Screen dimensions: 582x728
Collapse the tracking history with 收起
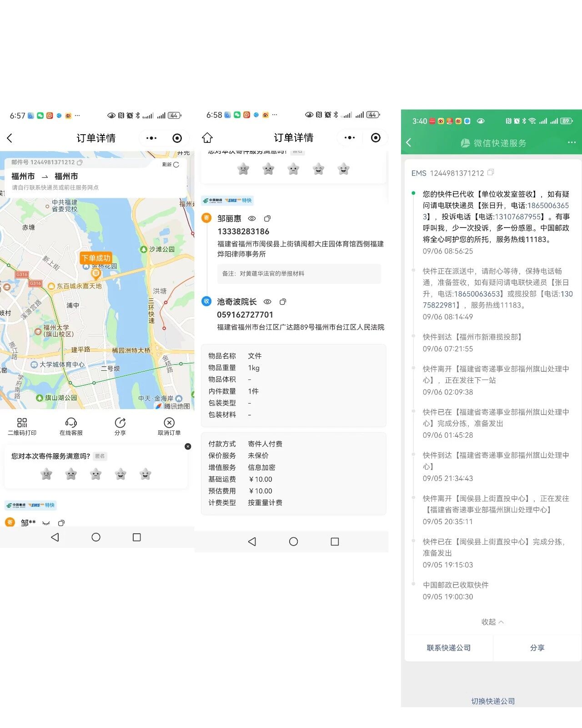[x=493, y=622]
